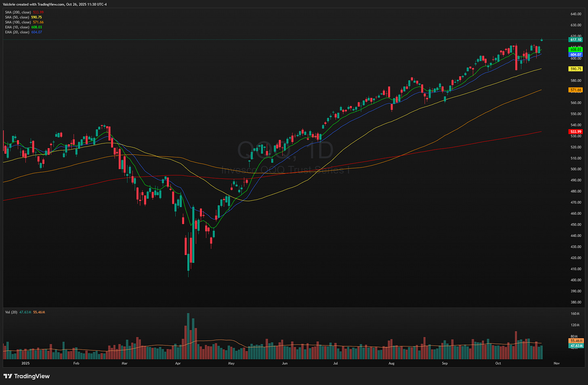Click the Vol (20) indicator legend
588x385 pixels.
pos(25,312)
